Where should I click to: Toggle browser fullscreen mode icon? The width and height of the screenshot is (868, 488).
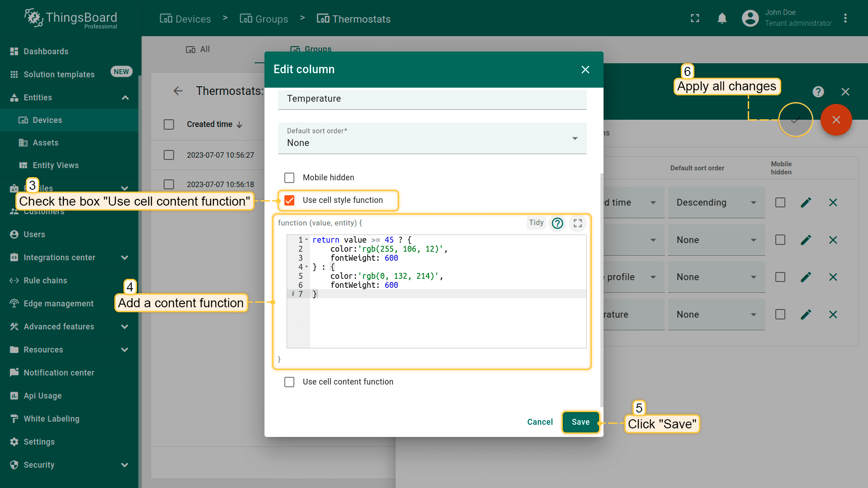pyautogui.click(x=695, y=19)
